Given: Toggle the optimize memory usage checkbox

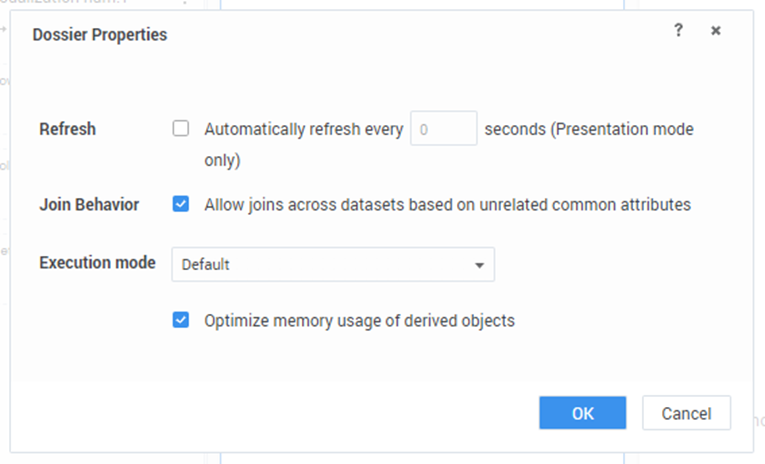Looking at the screenshot, I should pyautogui.click(x=181, y=321).
